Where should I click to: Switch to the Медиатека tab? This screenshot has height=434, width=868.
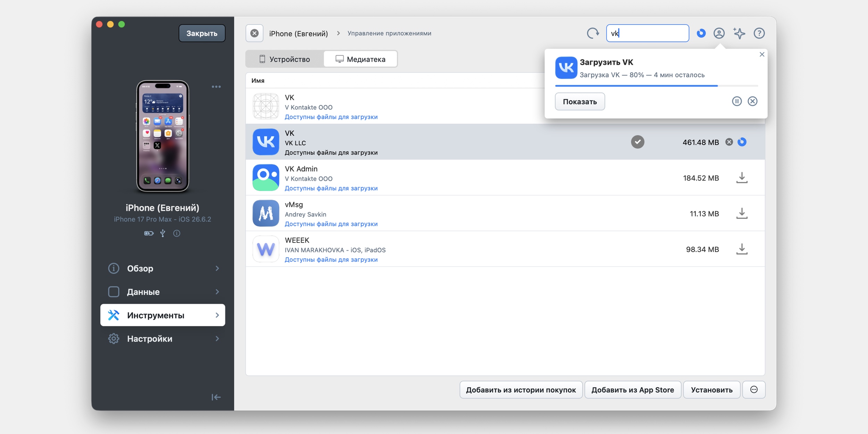pos(360,59)
